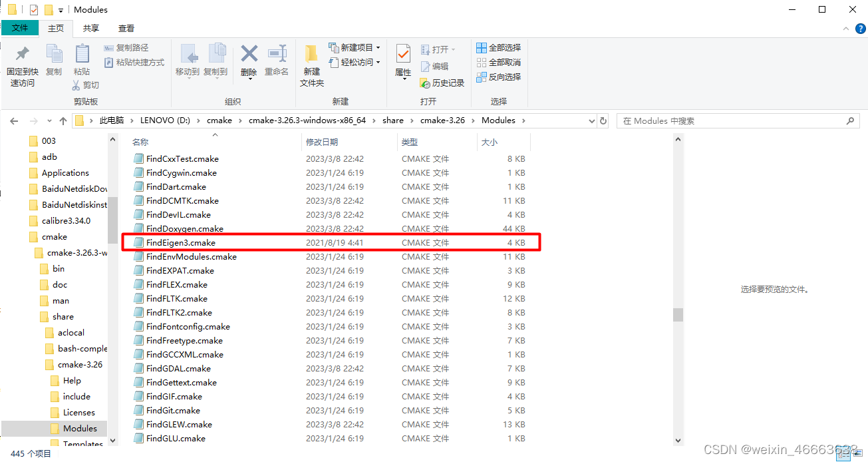The image size is (868, 462).
Task: Open the 文件 (File) menu
Action: point(21,29)
